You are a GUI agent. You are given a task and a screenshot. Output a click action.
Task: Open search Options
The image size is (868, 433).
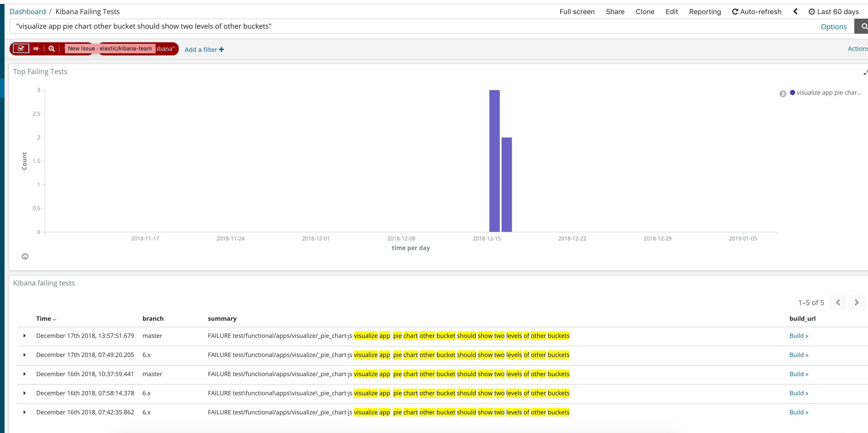(x=834, y=27)
